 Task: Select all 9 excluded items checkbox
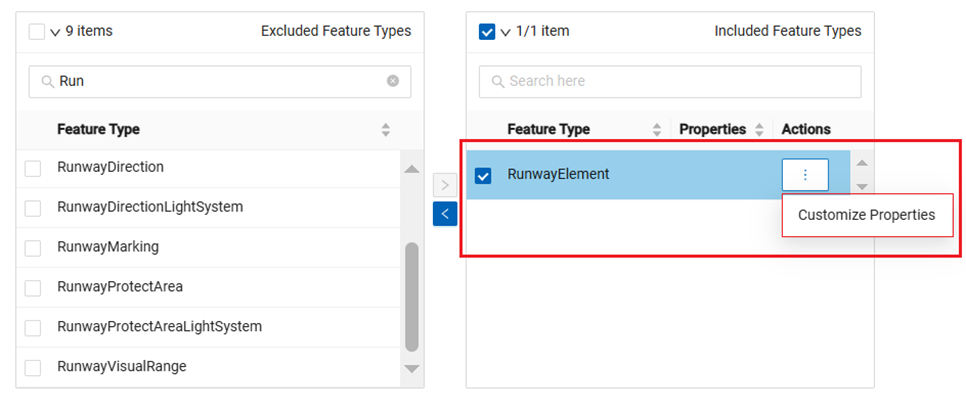(x=37, y=31)
